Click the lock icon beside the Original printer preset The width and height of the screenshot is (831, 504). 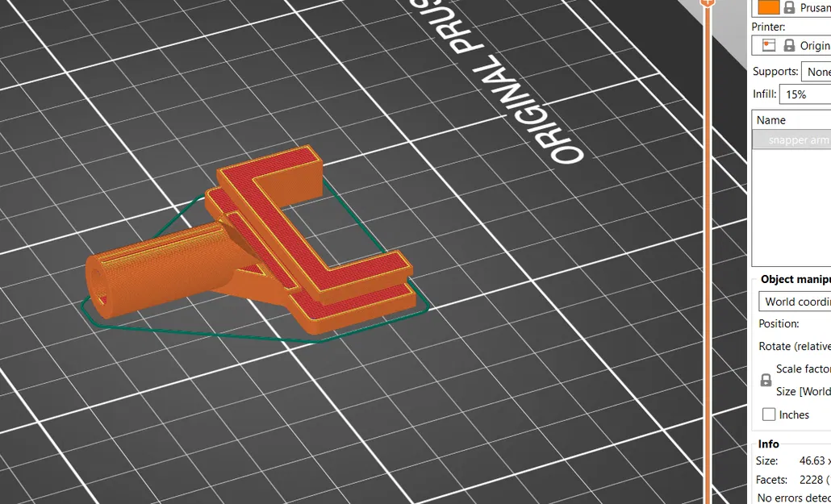[x=789, y=46]
